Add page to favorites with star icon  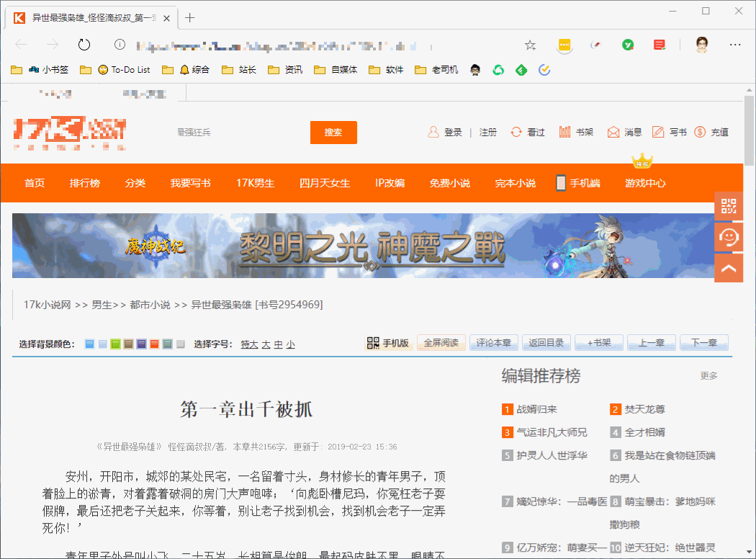click(531, 45)
